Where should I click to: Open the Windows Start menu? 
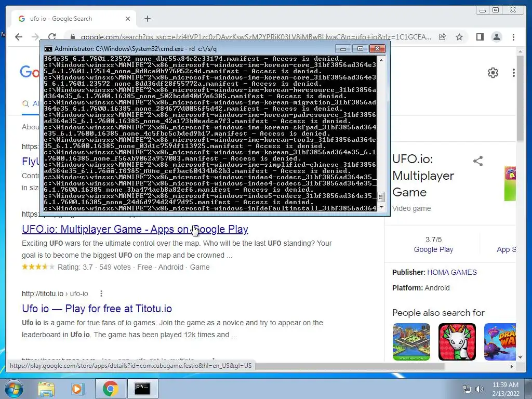[x=14, y=389]
